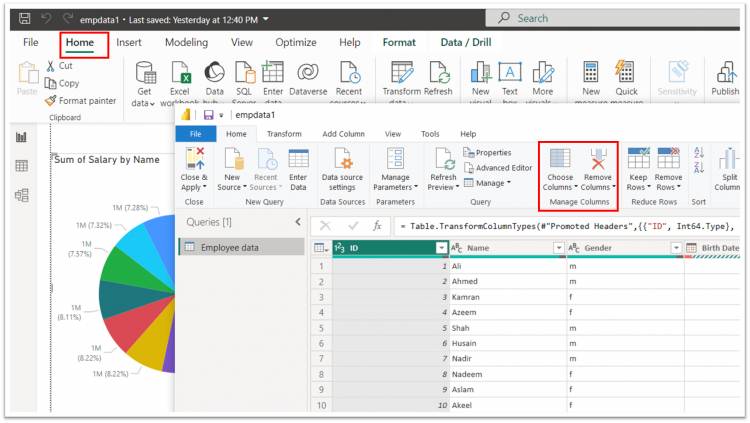Insert a New visual
Image resolution: width=750 pixels, height=423 pixels.
[x=481, y=80]
